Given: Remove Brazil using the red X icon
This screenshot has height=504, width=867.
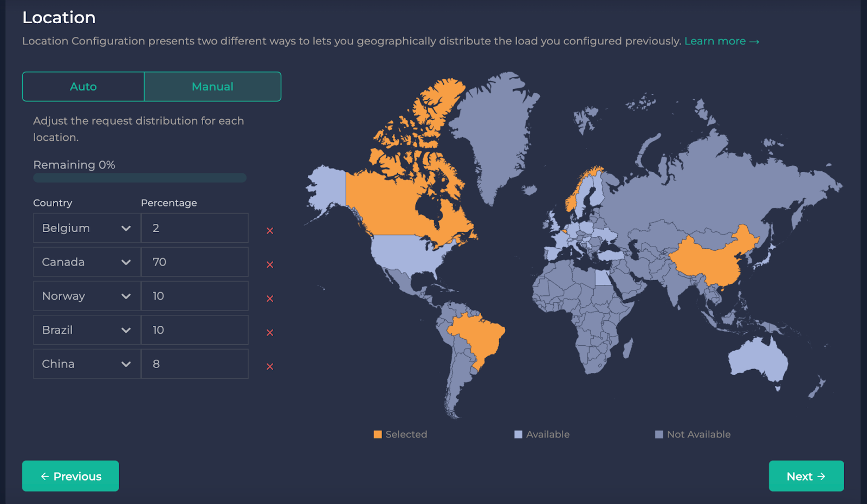Looking at the screenshot, I should (269, 332).
